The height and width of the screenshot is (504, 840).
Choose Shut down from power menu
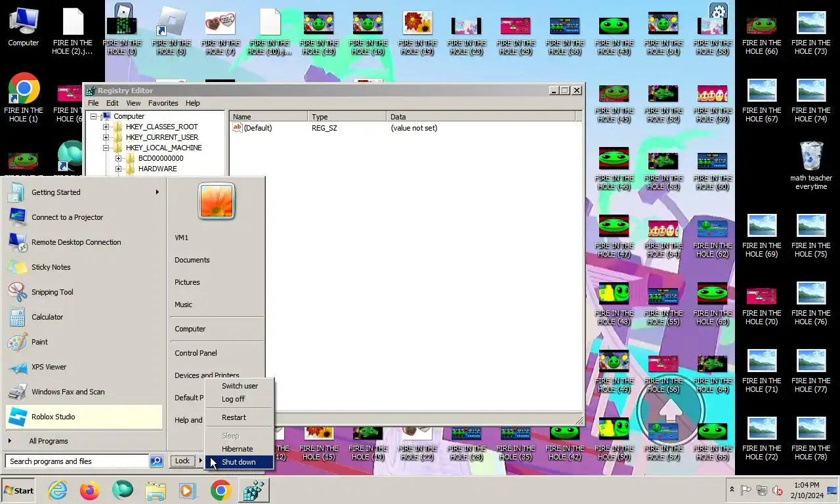coord(239,462)
